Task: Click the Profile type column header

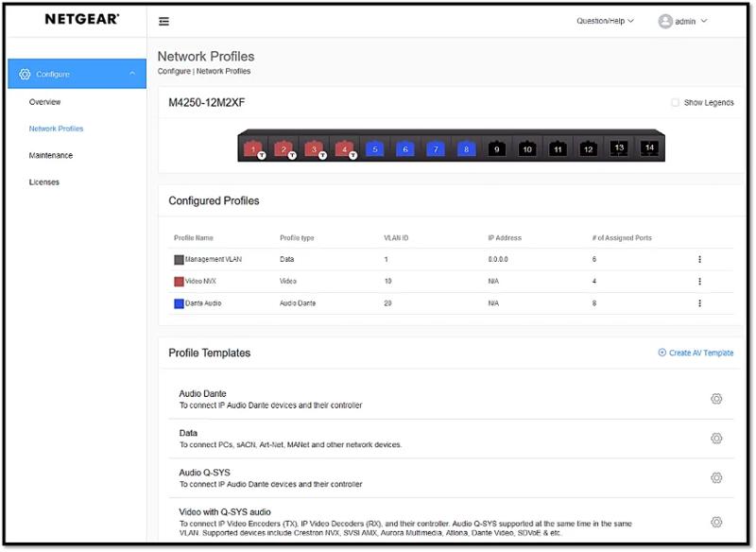Action: point(297,238)
